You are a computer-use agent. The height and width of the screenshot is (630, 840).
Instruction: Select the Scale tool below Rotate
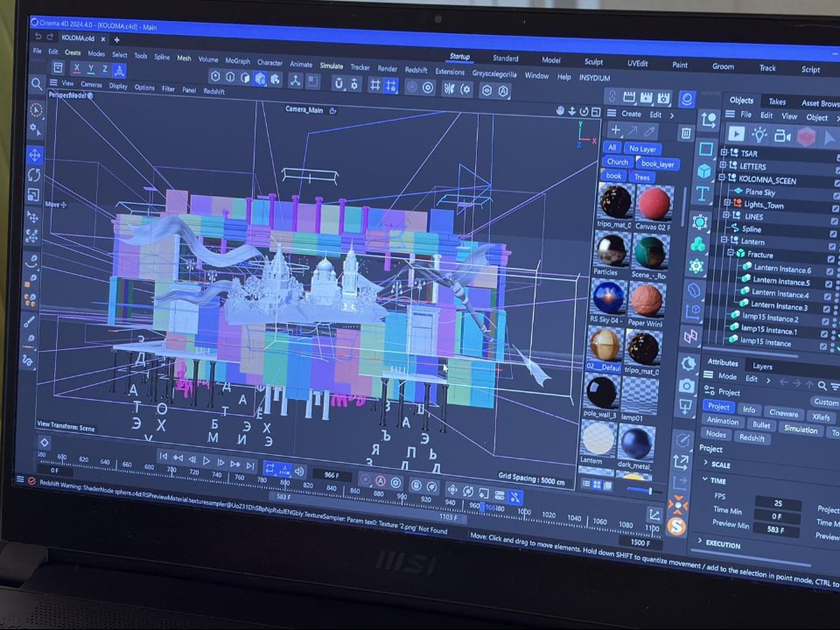click(x=33, y=195)
